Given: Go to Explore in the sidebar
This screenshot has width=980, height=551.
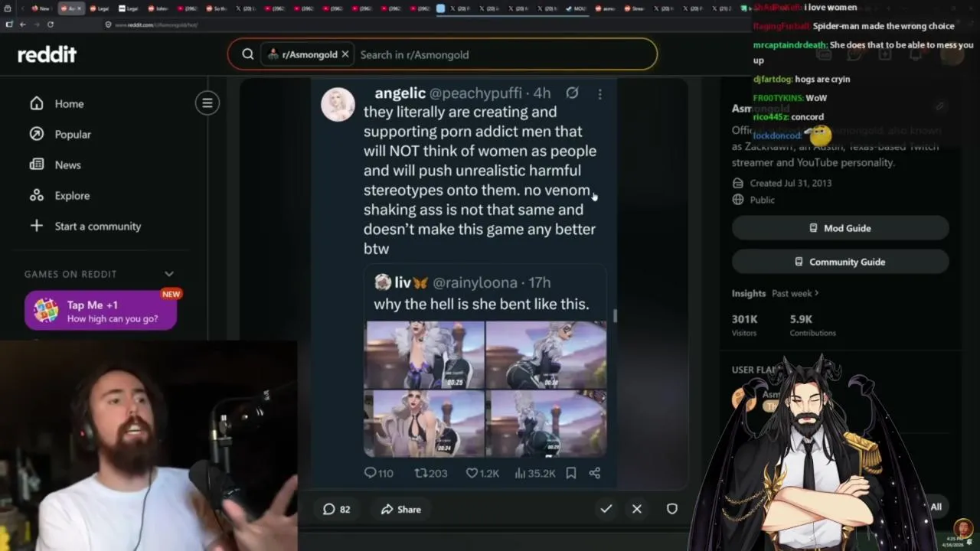Looking at the screenshot, I should point(72,195).
